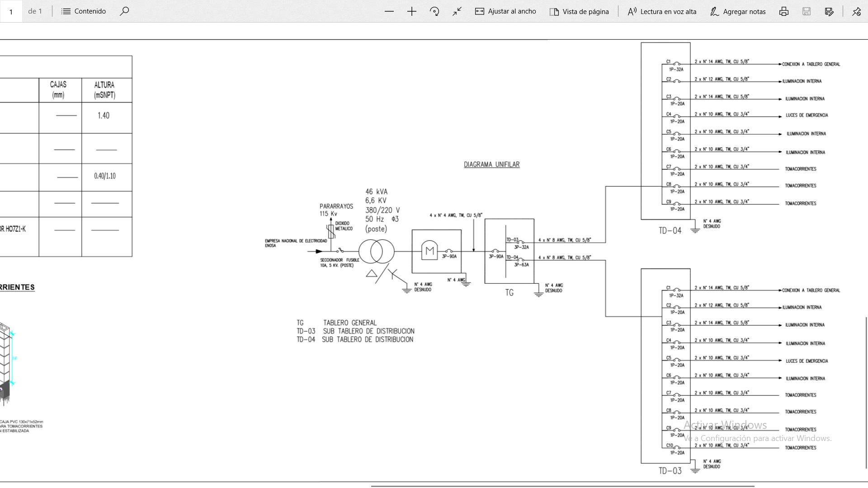Start Lectura en voz alta
Viewport: 868px width, 488px height.
(662, 11)
